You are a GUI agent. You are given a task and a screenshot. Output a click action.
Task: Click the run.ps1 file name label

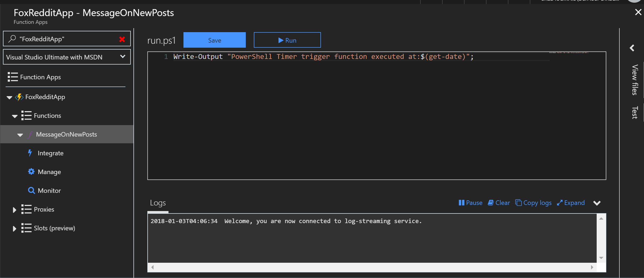point(161,40)
